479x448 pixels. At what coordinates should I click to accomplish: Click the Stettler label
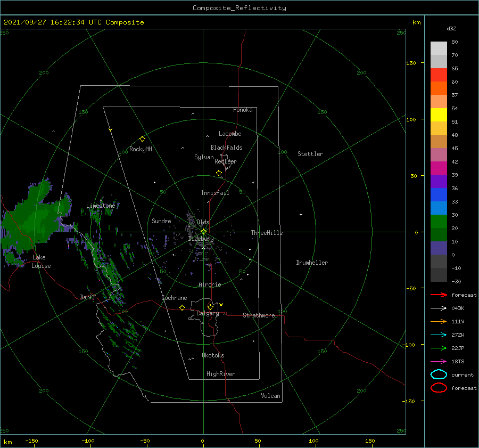pos(310,154)
